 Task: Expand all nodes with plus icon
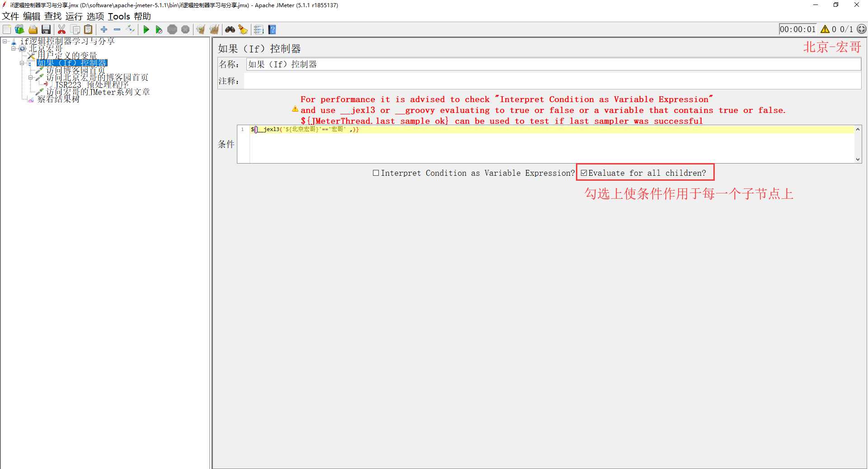(104, 29)
